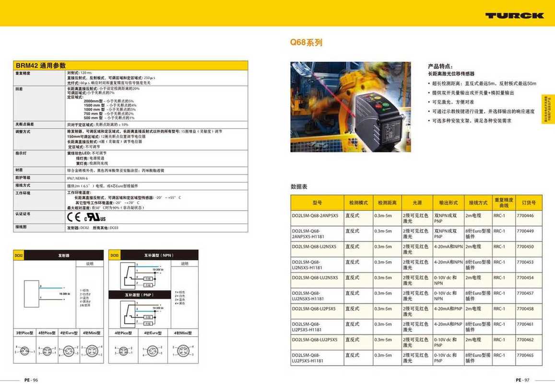555x392 pixels.
Task: Click the 订货号 column header
Action: (529, 203)
